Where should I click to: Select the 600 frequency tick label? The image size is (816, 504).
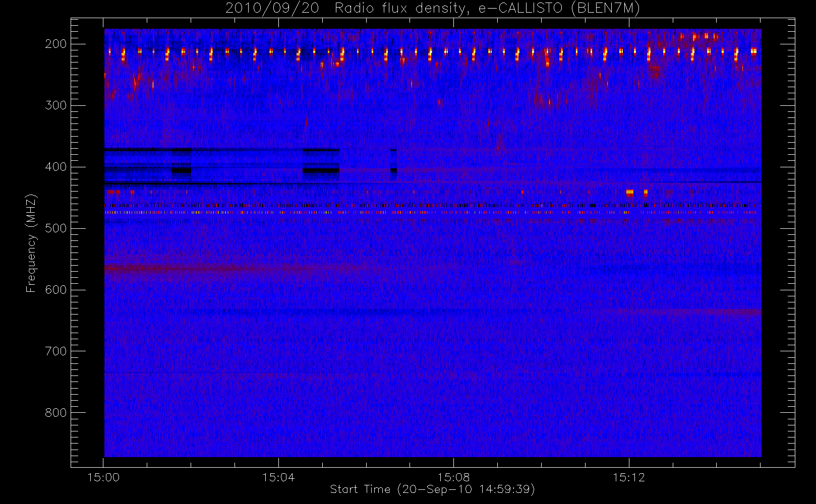[56, 290]
